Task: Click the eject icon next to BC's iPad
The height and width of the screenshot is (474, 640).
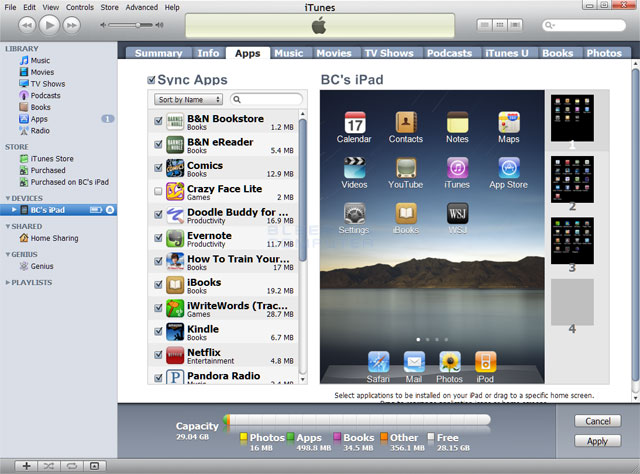Action: [x=110, y=210]
